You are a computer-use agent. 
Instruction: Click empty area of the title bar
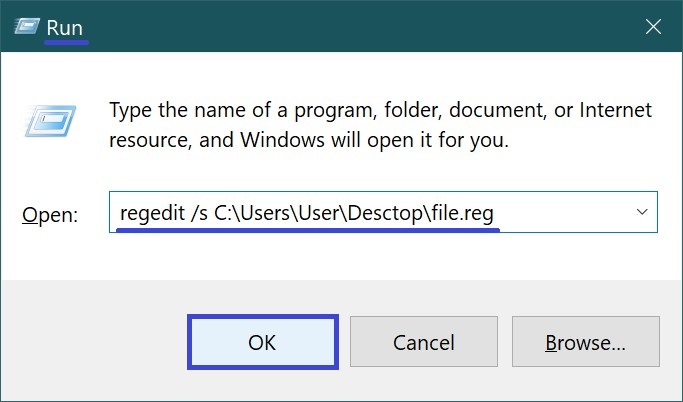pyautogui.click(x=350, y=28)
